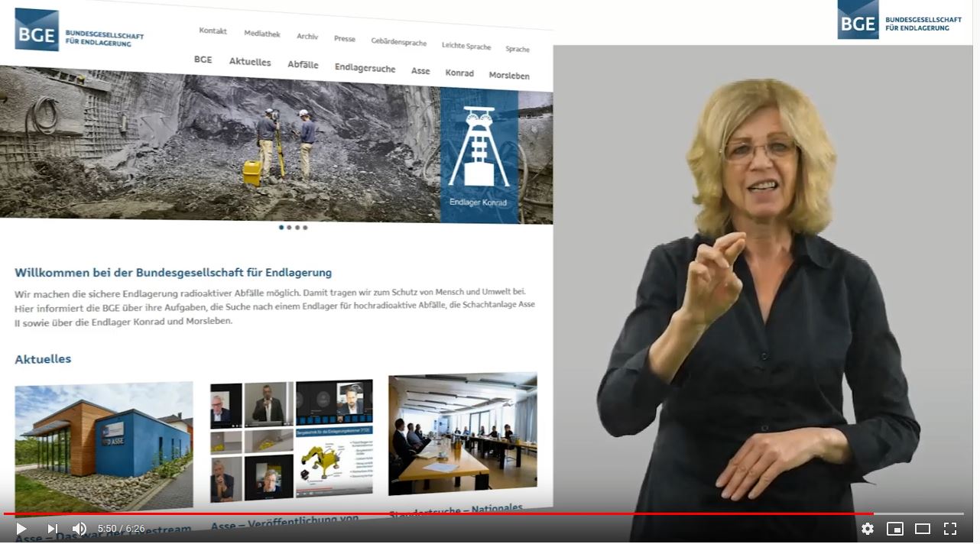Screen dimensions: 980x544
Task: Enter fullscreen mode
Action: tap(950, 529)
